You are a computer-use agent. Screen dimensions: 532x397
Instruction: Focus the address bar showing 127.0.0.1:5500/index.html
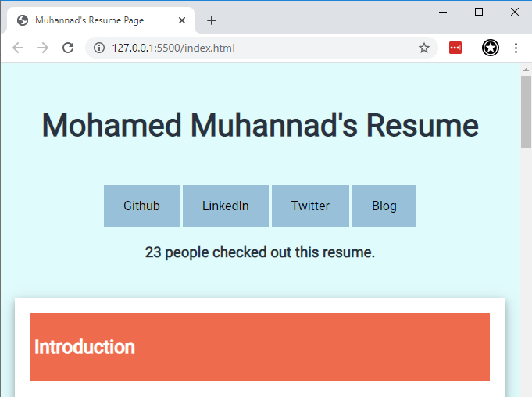(x=258, y=48)
